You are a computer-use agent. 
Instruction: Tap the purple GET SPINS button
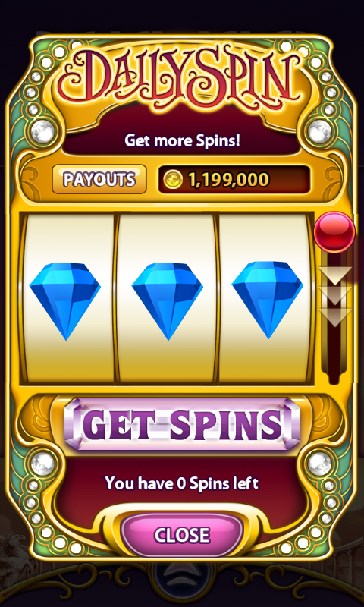pos(182,424)
